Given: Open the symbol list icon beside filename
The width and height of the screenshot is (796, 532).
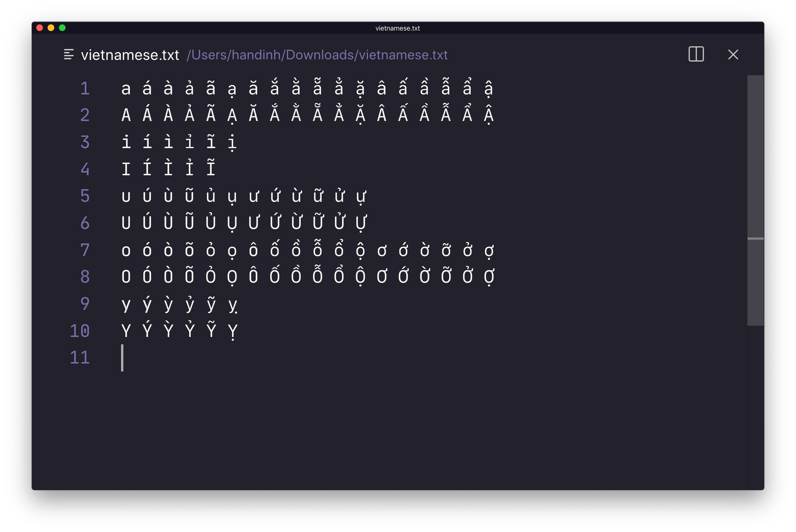Looking at the screenshot, I should click(x=69, y=54).
